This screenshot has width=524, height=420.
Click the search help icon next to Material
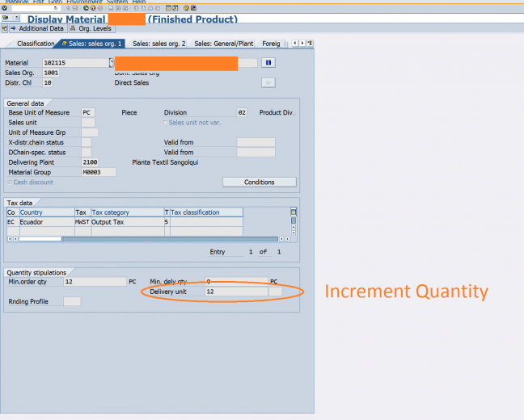pos(110,62)
